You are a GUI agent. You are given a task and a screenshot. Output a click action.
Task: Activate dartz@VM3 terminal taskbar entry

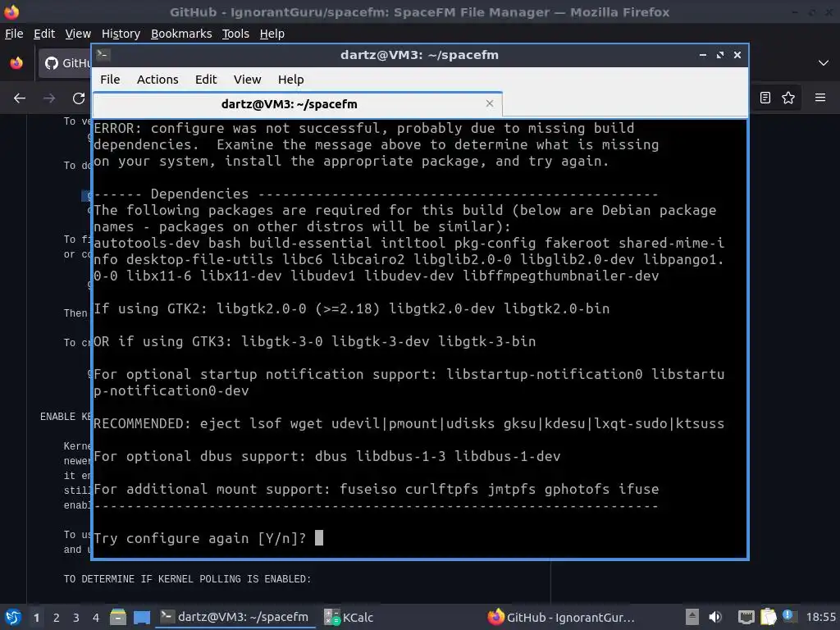[x=235, y=617]
